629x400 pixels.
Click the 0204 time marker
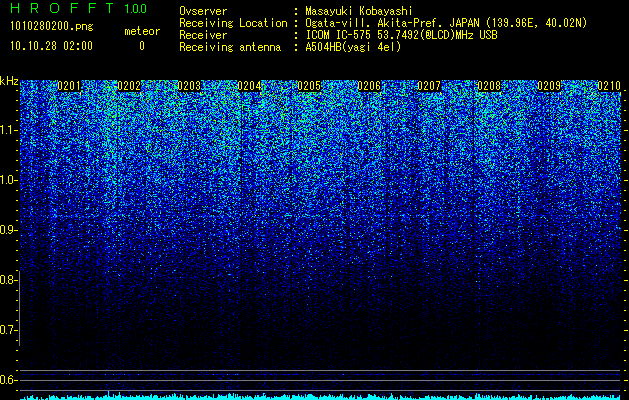249,86
